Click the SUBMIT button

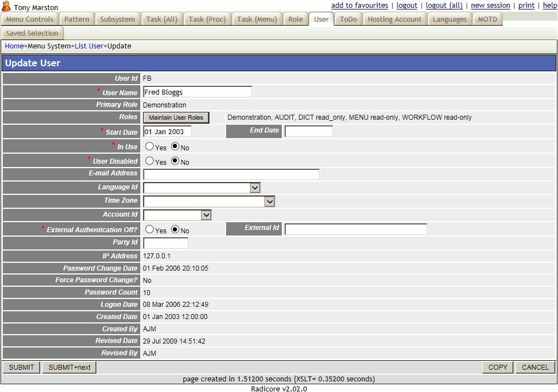coord(21,367)
